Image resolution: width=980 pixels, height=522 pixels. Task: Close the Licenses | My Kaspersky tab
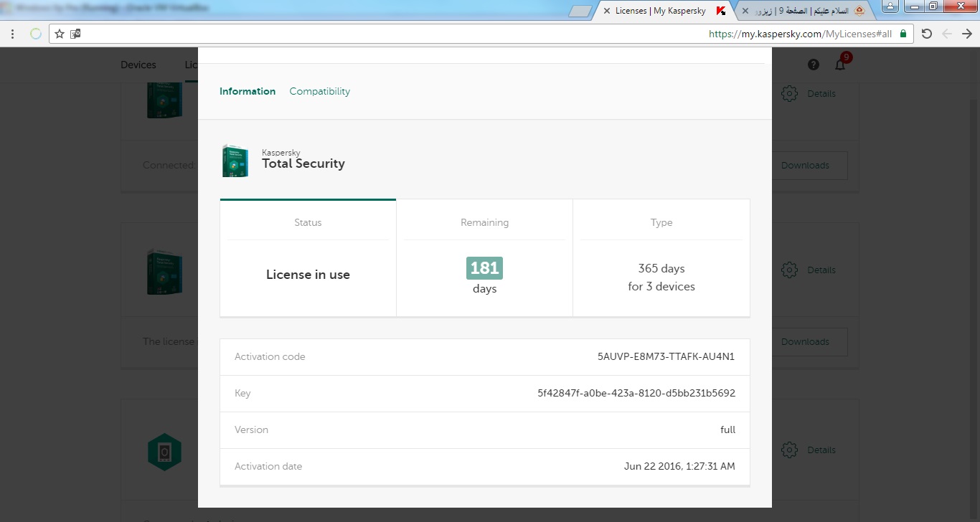[607, 11]
